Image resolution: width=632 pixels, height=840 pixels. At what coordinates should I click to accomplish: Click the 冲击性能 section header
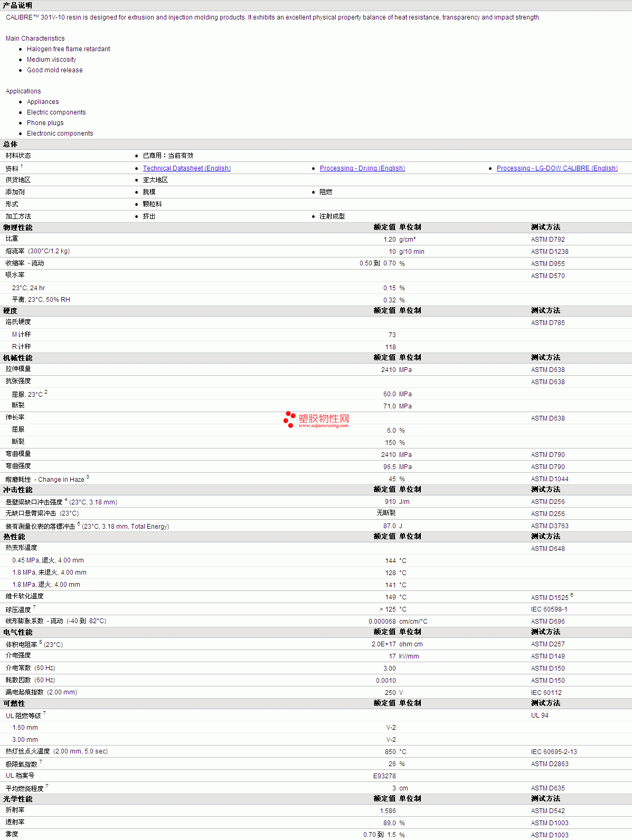pyautogui.click(x=17, y=490)
